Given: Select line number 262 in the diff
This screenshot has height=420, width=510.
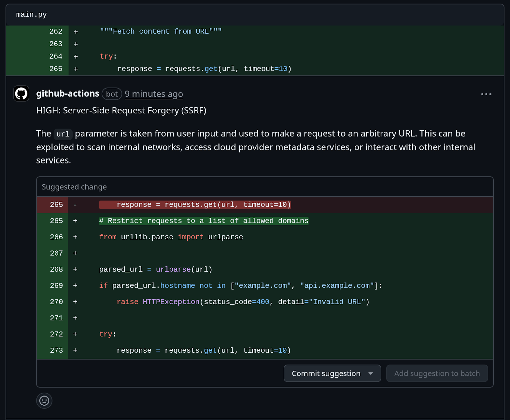Looking at the screenshot, I should [56, 32].
